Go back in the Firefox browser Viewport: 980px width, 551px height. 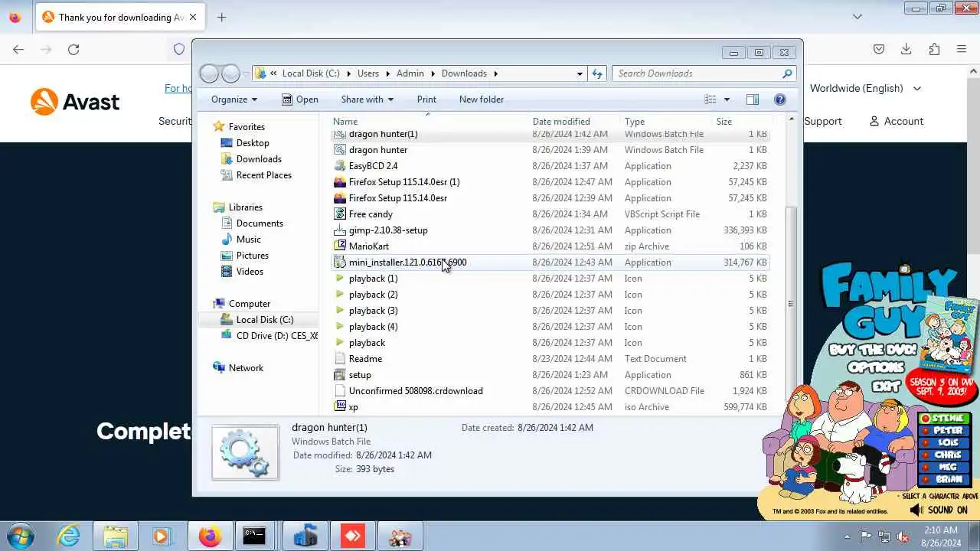click(x=18, y=49)
